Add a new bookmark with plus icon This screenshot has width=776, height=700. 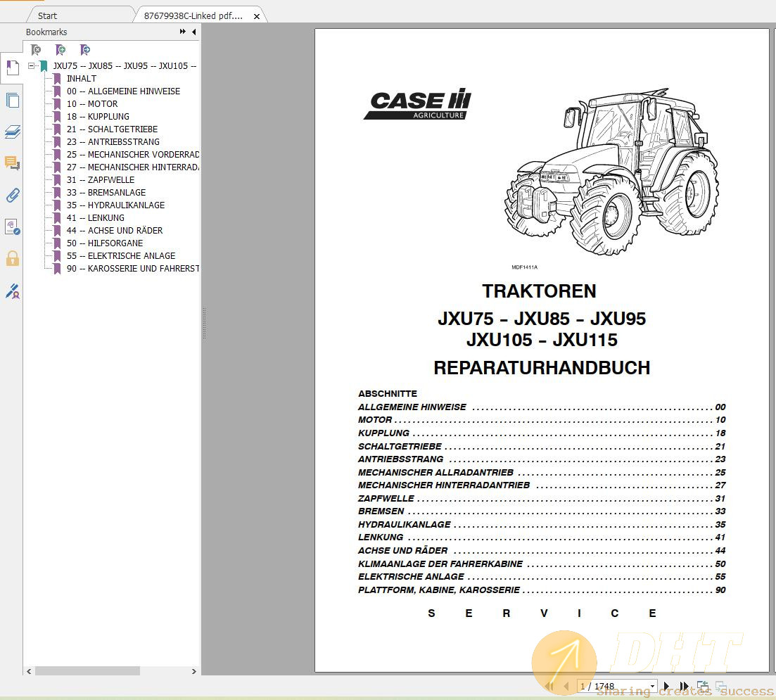click(x=61, y=49)
